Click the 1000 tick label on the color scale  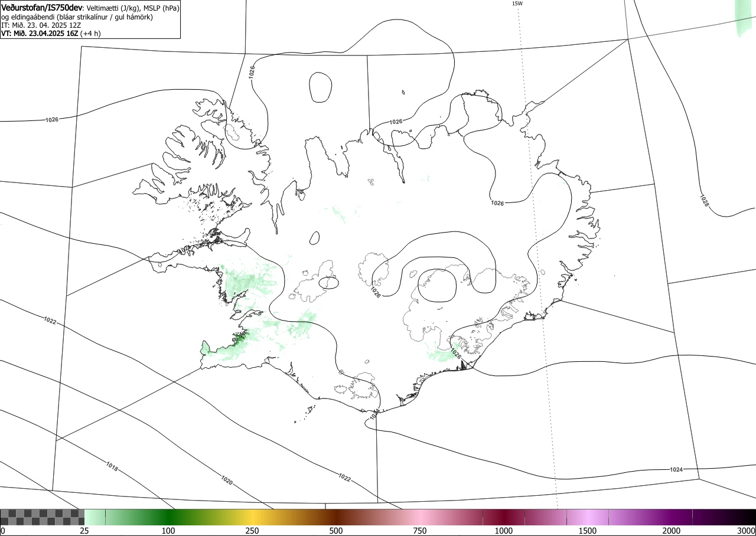coord(504,531)
